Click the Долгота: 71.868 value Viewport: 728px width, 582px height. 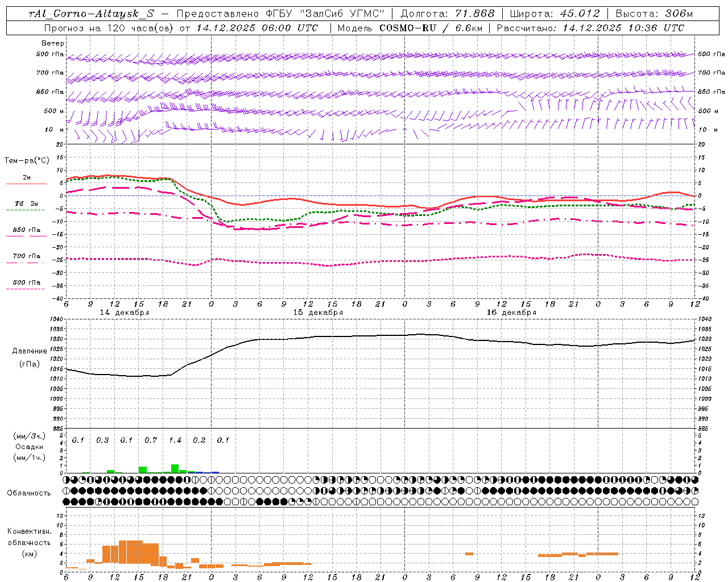(x=448, y=14)
